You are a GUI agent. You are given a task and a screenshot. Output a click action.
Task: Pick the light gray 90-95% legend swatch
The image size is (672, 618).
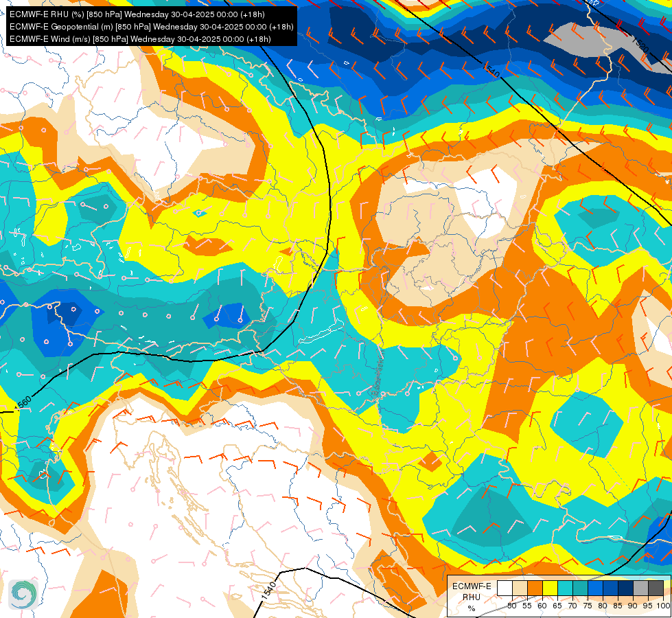tap(640, 588)
